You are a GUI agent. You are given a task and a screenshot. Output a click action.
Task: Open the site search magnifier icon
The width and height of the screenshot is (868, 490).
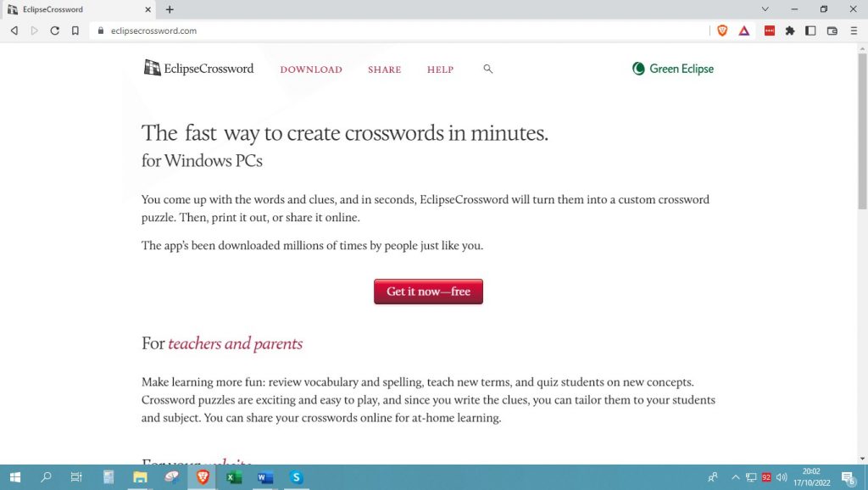coord(488,70)
